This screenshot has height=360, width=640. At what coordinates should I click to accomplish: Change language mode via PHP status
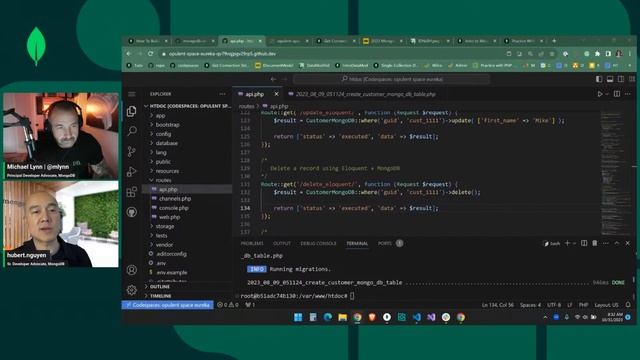584,305
